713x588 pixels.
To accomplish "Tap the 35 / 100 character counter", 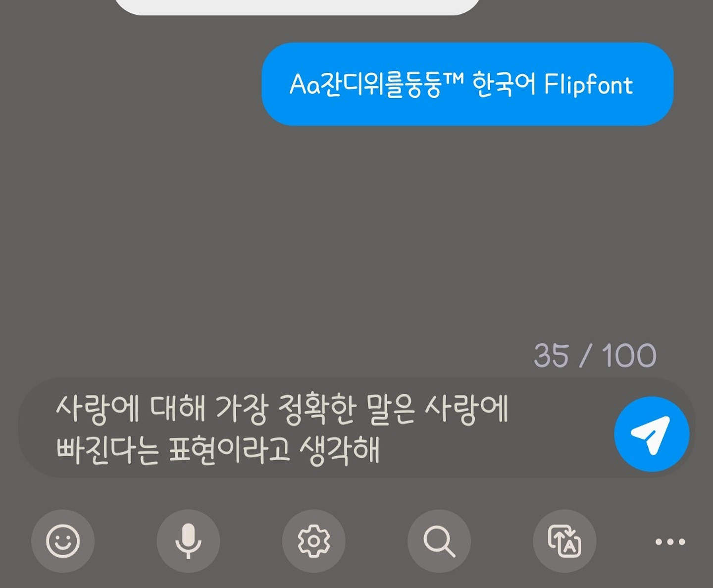I will 595,355.
